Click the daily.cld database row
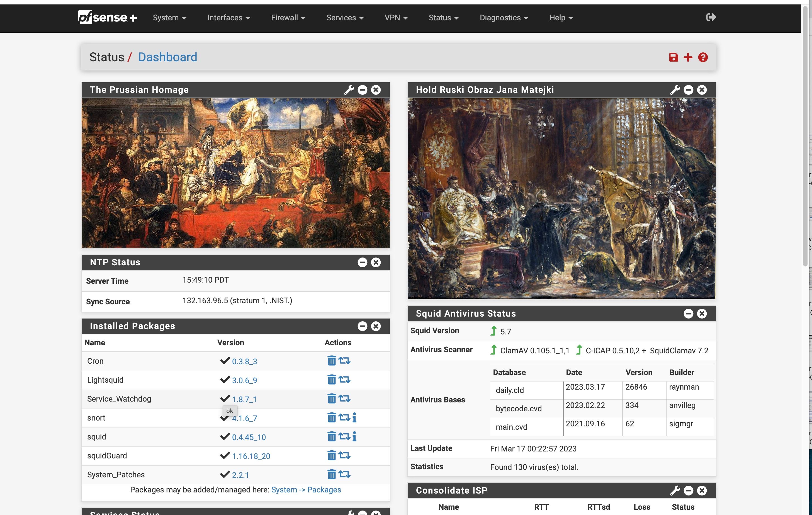 pyautogui.click(x=602, y=390)
